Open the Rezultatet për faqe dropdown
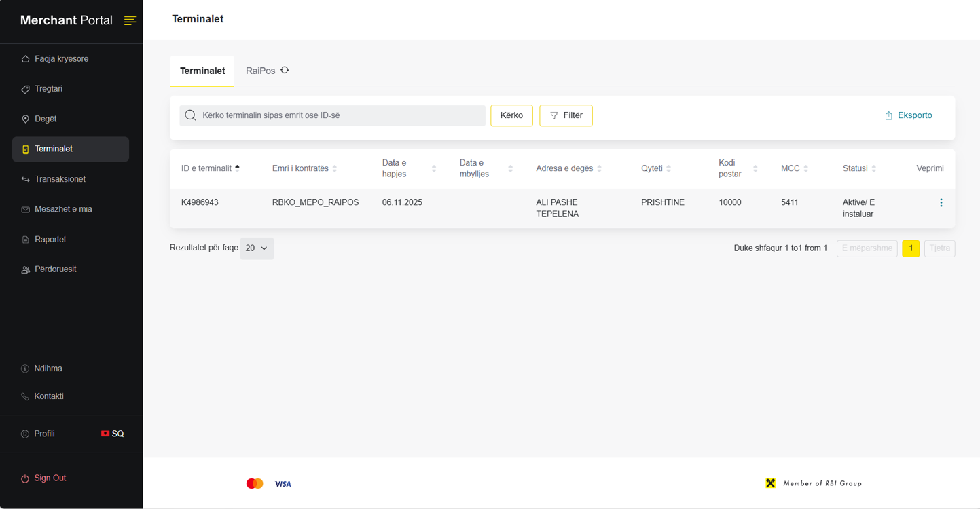980x509 pixels. click(257, 248)
